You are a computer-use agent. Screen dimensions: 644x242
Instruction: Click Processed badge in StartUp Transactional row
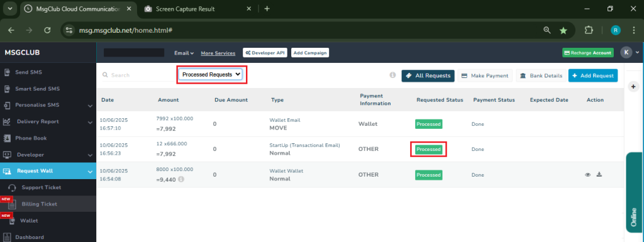(428, 150)
